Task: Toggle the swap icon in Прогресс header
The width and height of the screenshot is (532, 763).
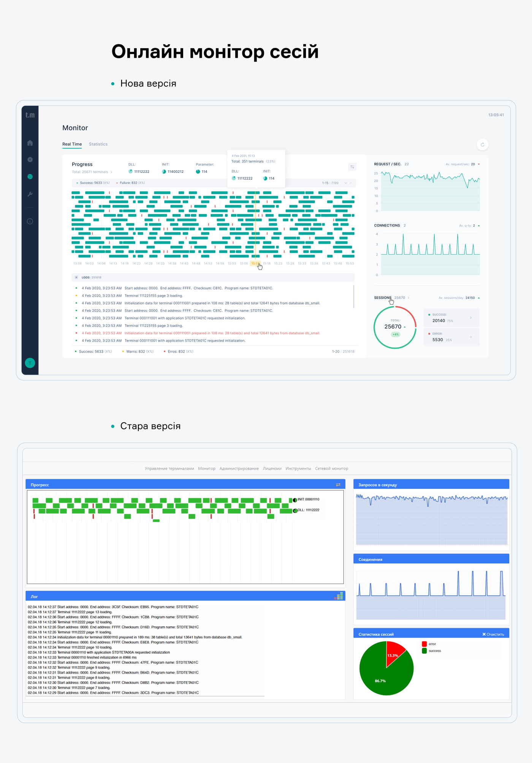Action: click(338, 484)
